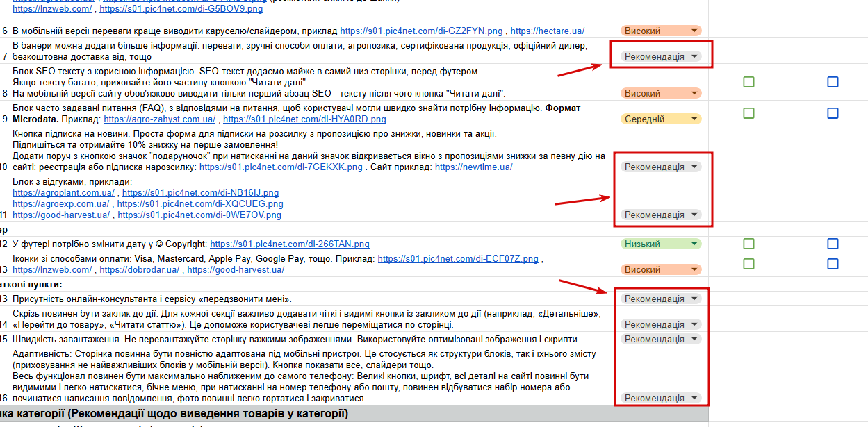Open the di-7GEKXK.png link
The width and height of the screenshot is (868, 427).
[x=281, y=167]
